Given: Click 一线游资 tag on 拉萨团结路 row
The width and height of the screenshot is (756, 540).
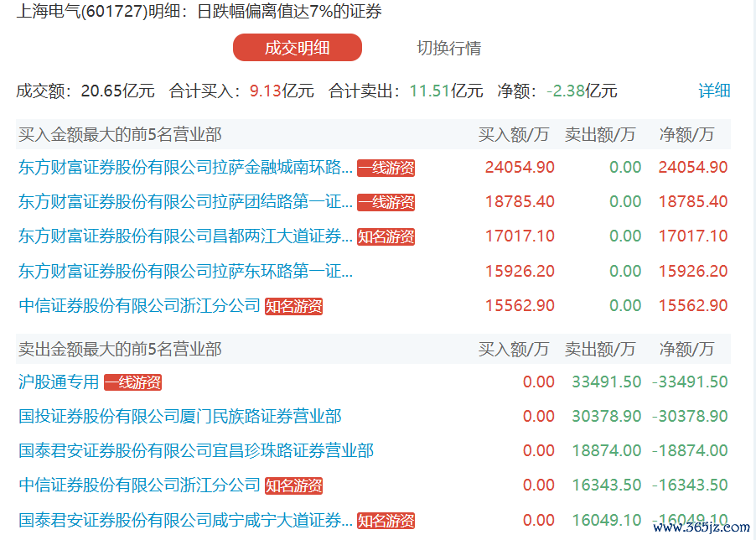Looking at the screenshot, I should coord(386,203).
